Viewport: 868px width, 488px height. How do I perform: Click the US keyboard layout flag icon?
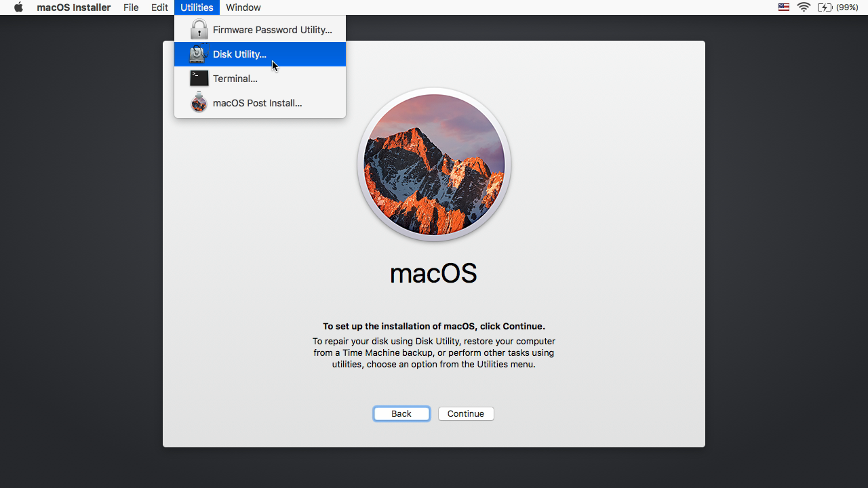click(x=783, y=7)
